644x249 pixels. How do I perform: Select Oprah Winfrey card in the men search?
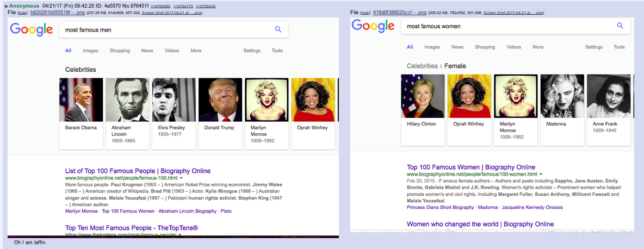tap(313, 114)
